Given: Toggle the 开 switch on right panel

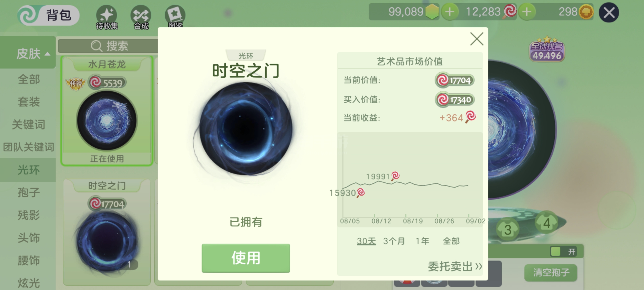Looking at the screenshot, I should click(563, 252).
